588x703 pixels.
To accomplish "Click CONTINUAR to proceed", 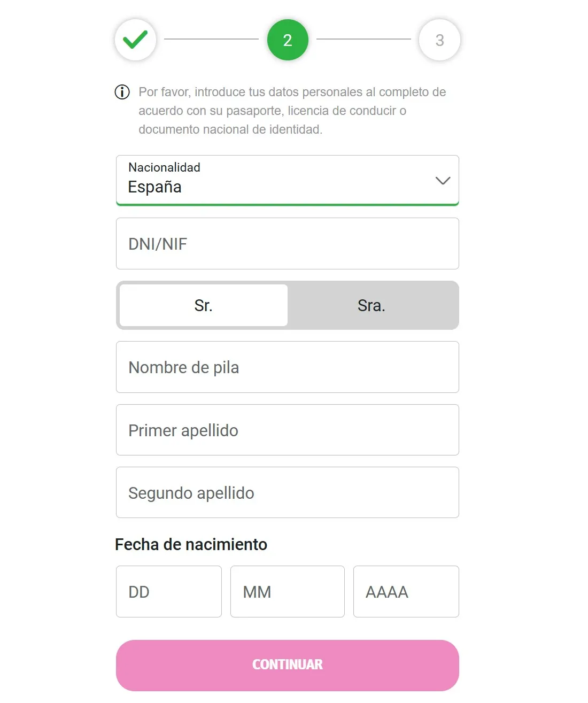I will click(288, 665).
